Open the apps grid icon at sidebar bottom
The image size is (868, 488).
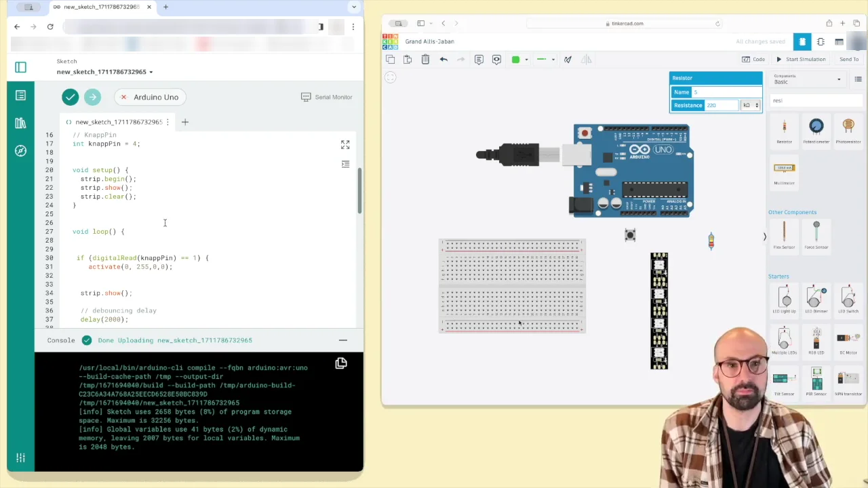tap(20, 458)
